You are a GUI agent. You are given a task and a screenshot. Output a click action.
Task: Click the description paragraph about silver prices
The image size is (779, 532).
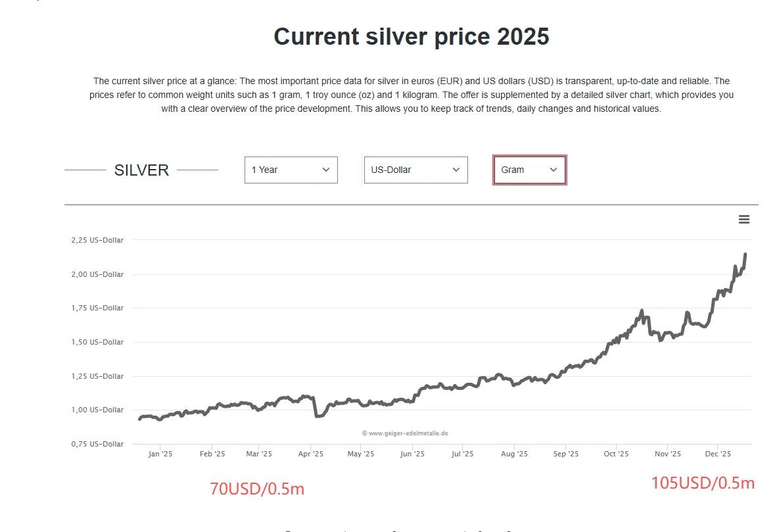[x=412, y=95]
